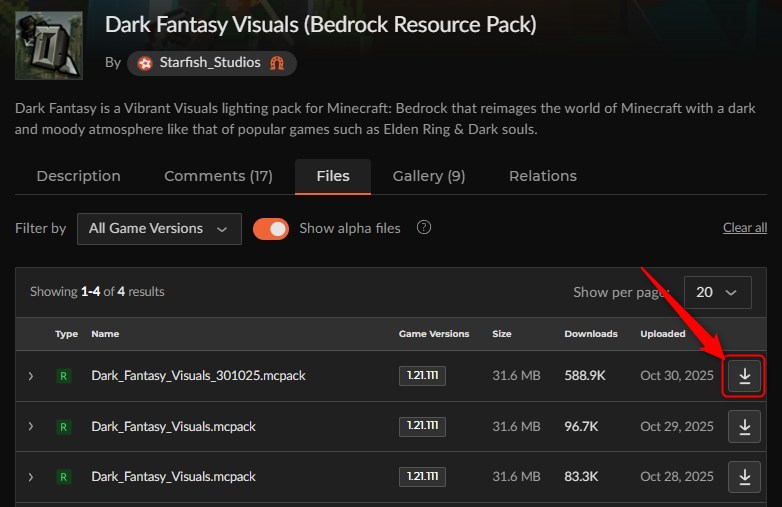The height and width of the screenshot is (507, 782).
Task: Click the R release badge in Oct 29 row
Action: (x=63, y=427)
